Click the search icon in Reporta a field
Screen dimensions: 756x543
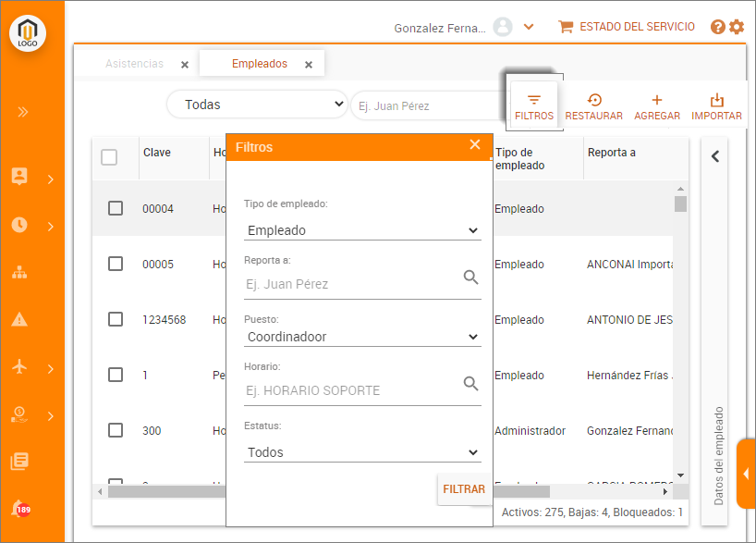pos(470,278)
